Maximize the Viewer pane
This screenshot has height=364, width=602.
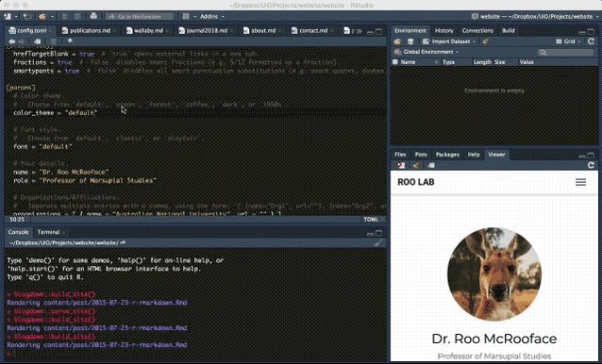[591, 156]
